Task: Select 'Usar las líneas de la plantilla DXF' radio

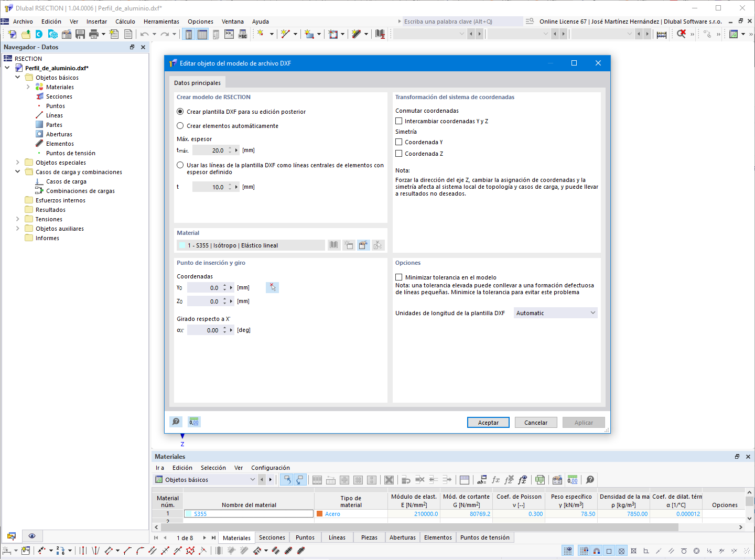Action: [x=180, y=165]
